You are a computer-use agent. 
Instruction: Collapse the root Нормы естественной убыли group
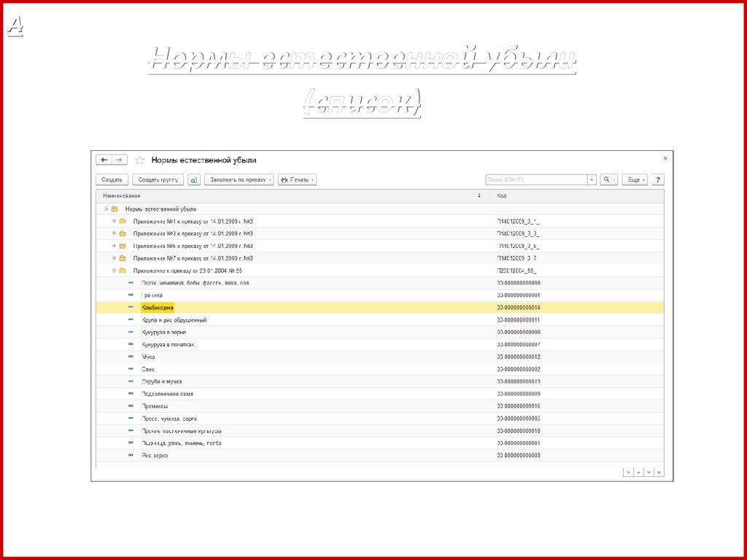(x=106, y=209)
